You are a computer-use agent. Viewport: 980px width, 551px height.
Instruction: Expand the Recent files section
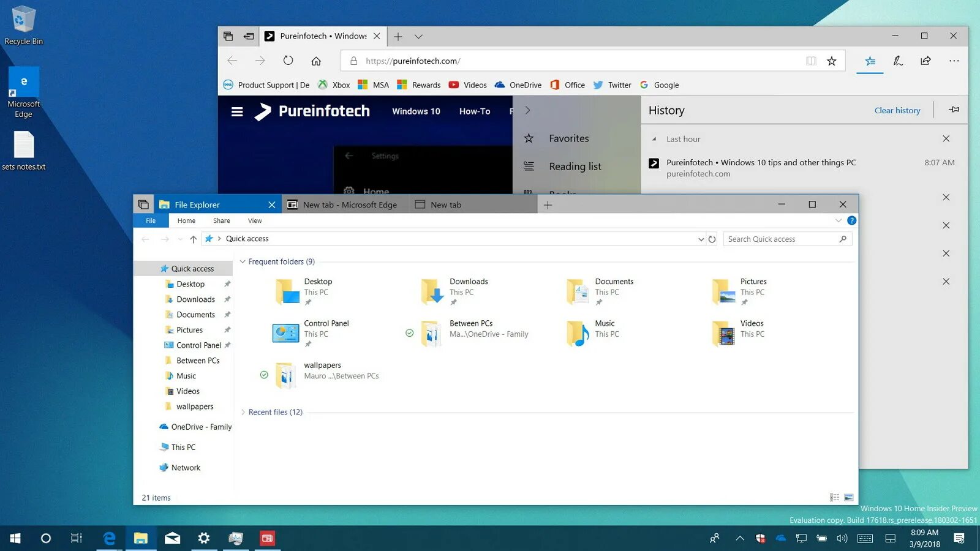(x=243, y=412)
